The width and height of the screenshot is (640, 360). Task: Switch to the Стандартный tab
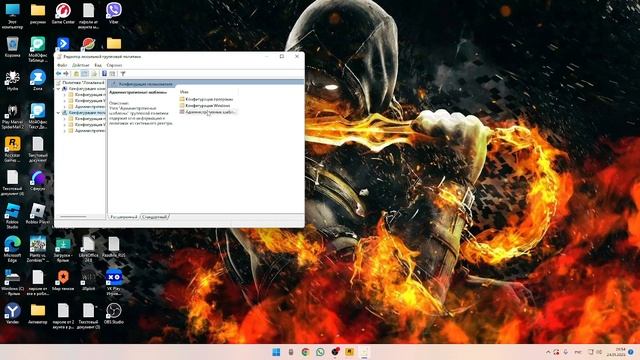pyautogui.click(x=155, y=217)
